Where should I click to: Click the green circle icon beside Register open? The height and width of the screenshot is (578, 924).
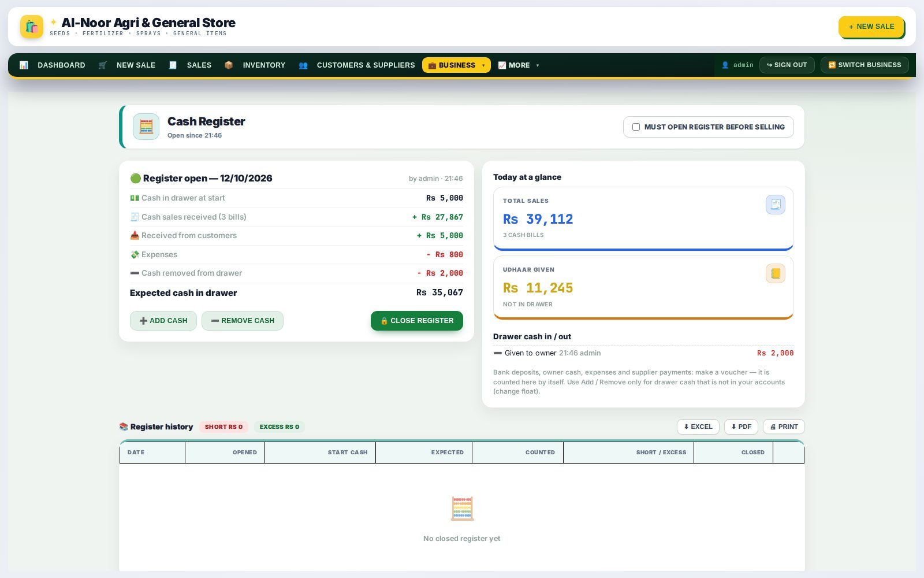(135, 178)
